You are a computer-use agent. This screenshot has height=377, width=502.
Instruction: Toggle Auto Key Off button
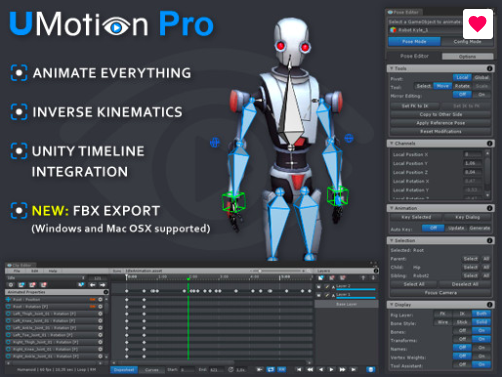(433, 228)
